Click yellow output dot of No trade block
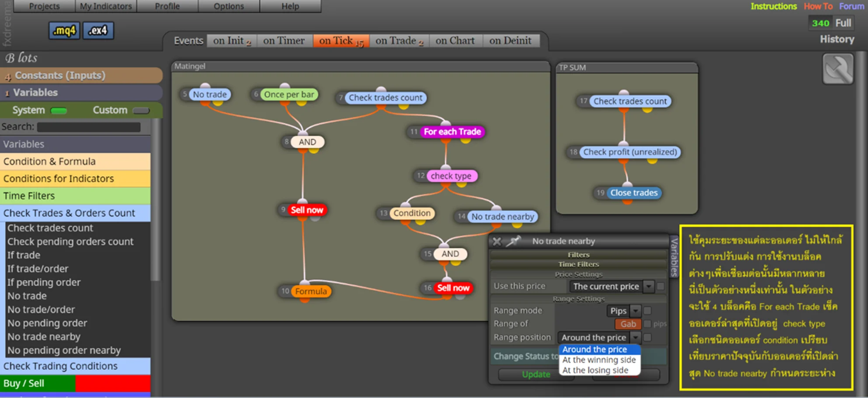 218,103
